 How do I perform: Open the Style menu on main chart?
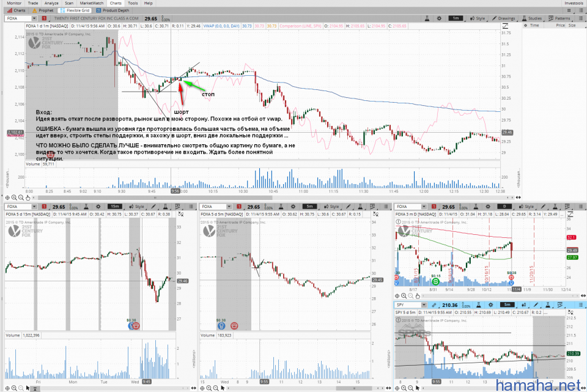pos(478,18)
